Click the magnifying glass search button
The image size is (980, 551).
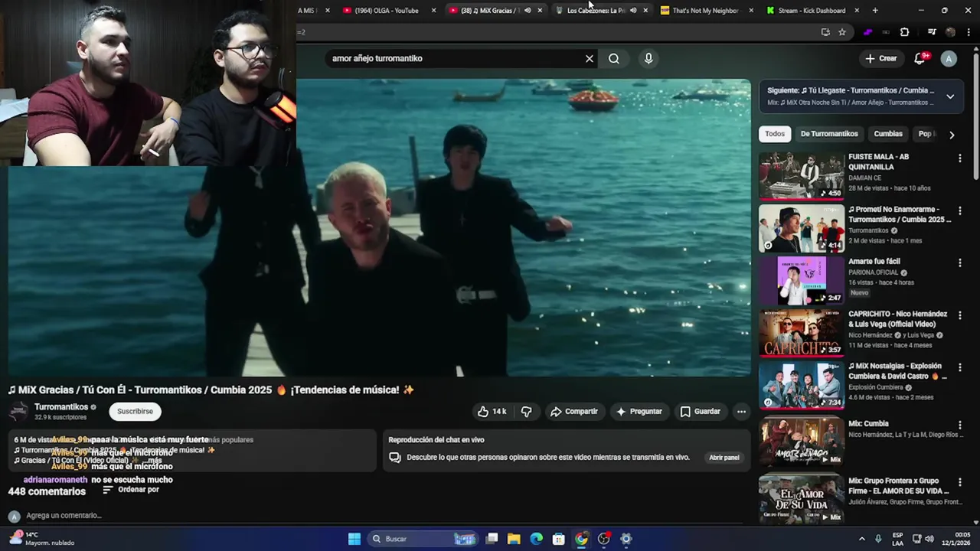click(614, 59)
